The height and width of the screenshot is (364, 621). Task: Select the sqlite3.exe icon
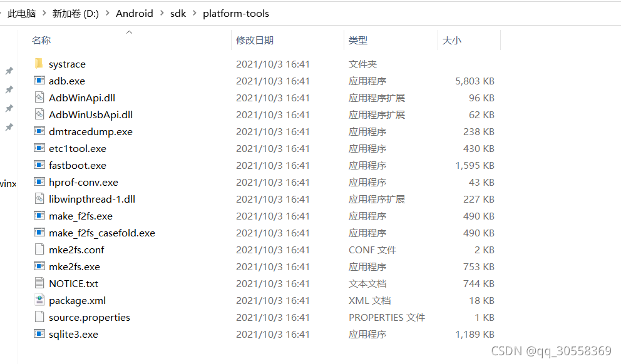[x=39, y=333]
